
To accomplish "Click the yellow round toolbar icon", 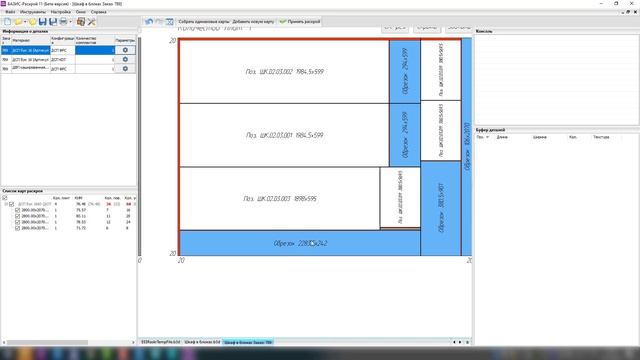I will tap(32, 22).
